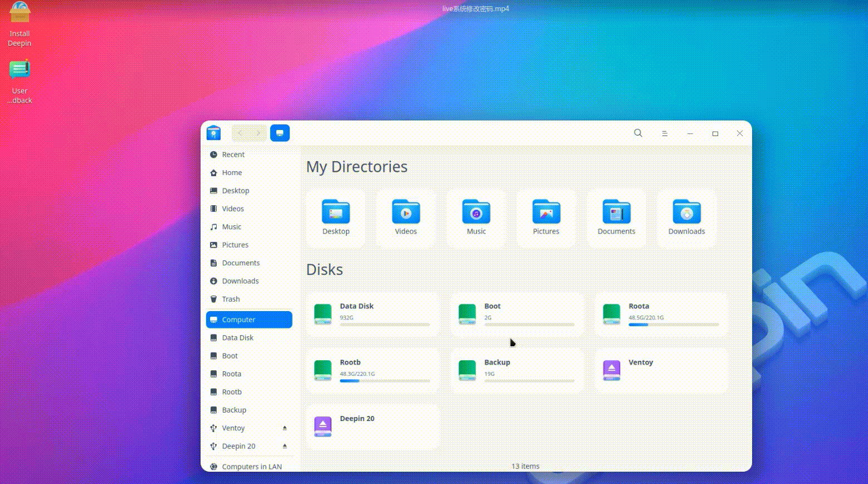The image size is (868, 484).
Task: Open the Backup disk tile
Action: pyautogui.click(x=517, y=370)
